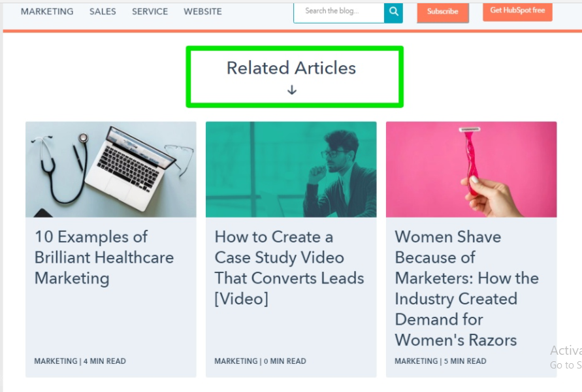Open the teal man-with-glasses article thumbnail
This screenshot has height=392, width=582.
click(x=291, y=169)
